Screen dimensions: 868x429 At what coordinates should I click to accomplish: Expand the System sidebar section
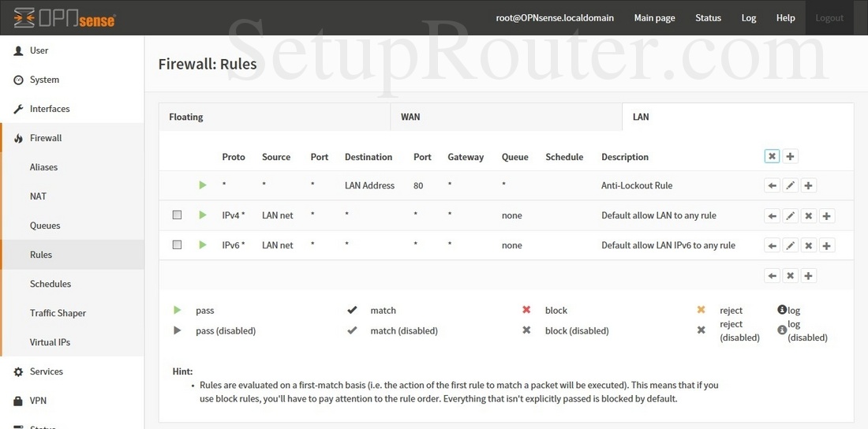click(x=44, y=80)
